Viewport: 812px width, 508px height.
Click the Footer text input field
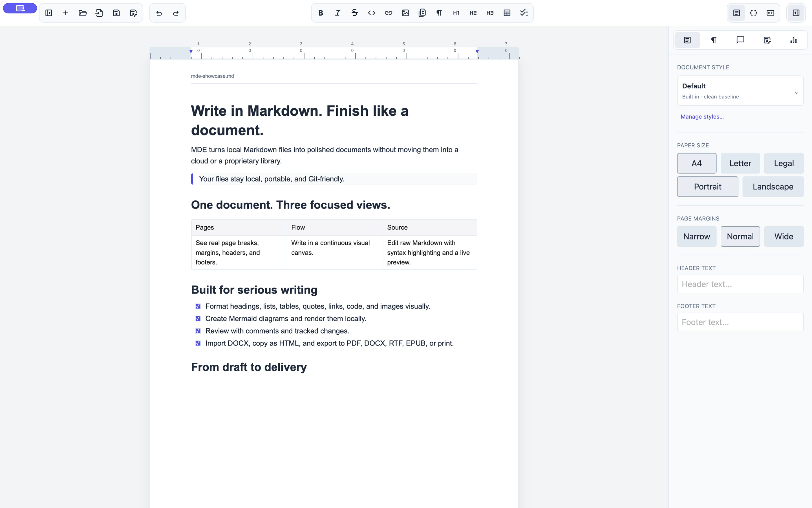[740, 322]
